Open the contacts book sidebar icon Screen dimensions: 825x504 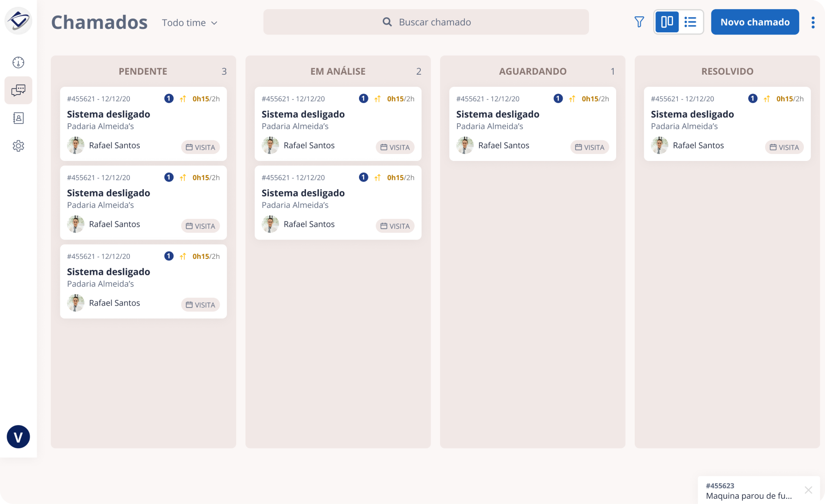[18, 118]
